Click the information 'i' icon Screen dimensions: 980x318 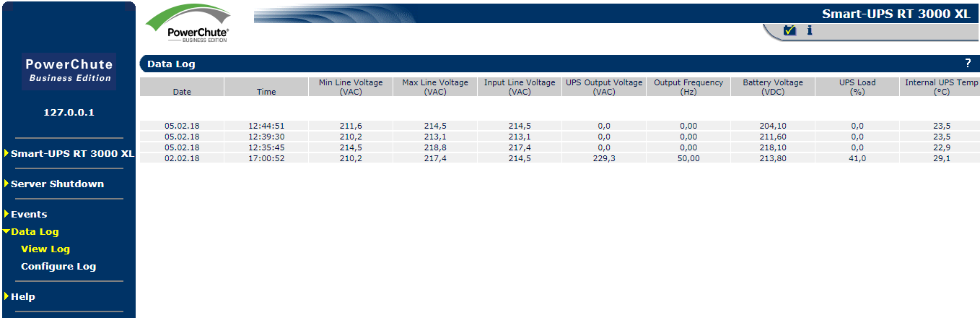(x=810, y=30)
